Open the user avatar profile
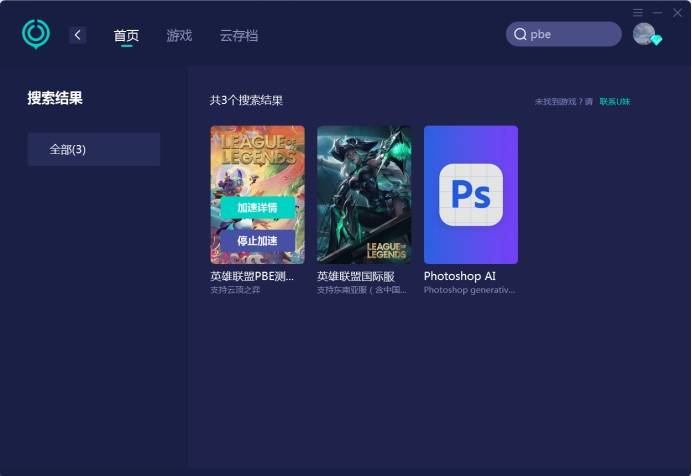 [644, 34]
